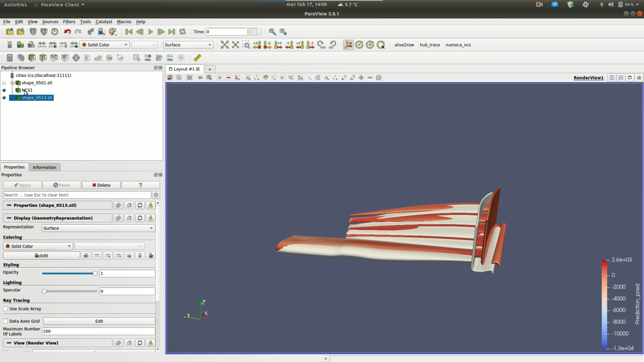Screen dimensions: 644x362
Task: Switch to the Information tab
Action: pyautogui.click(x=44, y=167)
